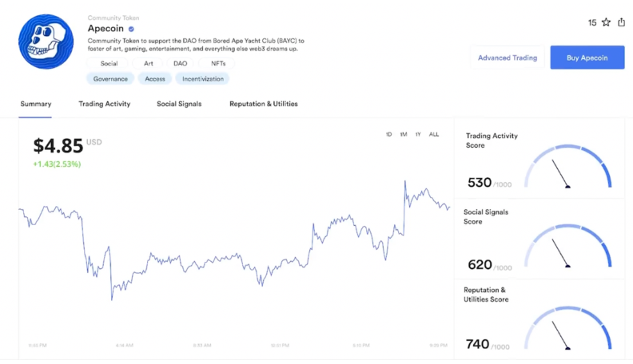This screenshot has width=633, height=364.
Task: Select the Governance tag
Action: pos(110,79)
